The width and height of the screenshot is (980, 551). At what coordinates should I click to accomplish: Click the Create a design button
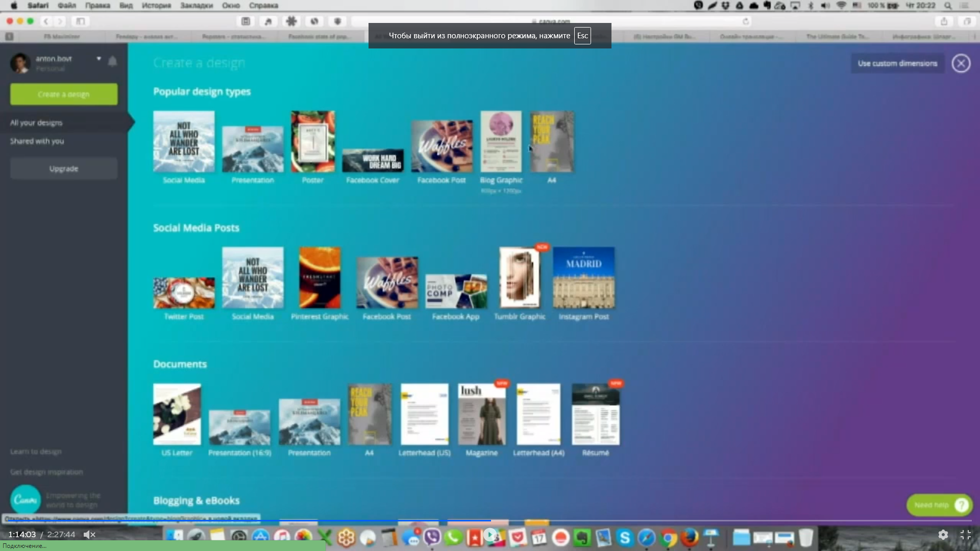click(63, 94)
